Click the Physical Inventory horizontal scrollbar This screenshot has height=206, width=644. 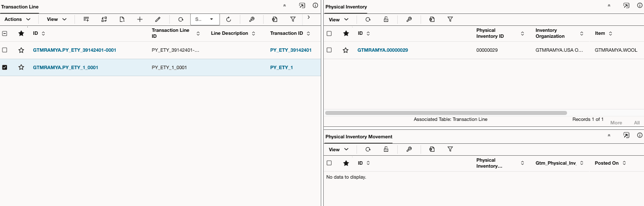pyautogui.click(x=446, y=113)
